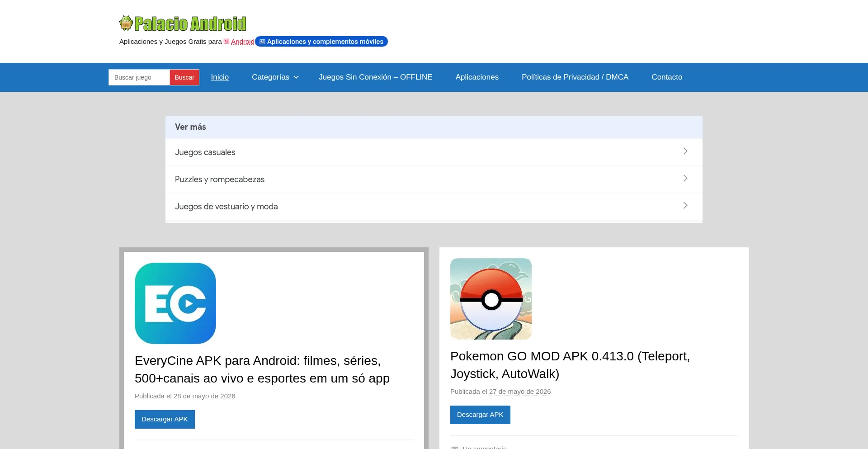
Task: Go to the Inicio menu item
Action: tap(220, 77)
